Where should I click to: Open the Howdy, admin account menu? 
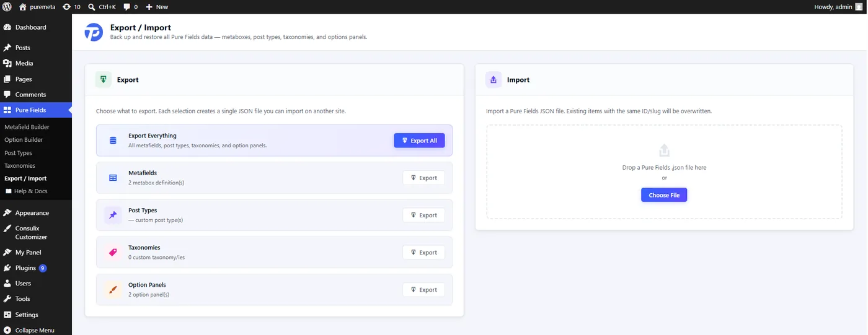click(x=838, y=7)
